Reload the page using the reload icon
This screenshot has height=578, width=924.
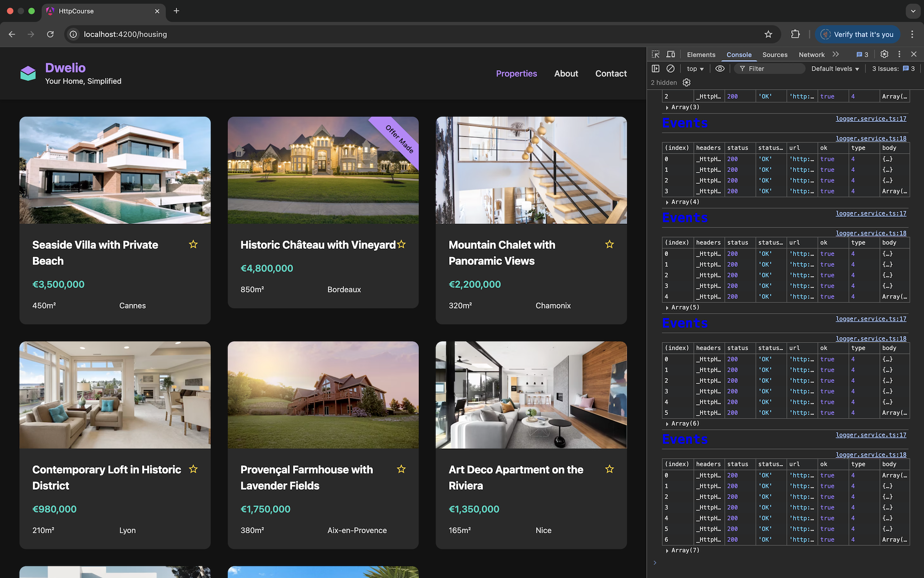click(50, 34)
